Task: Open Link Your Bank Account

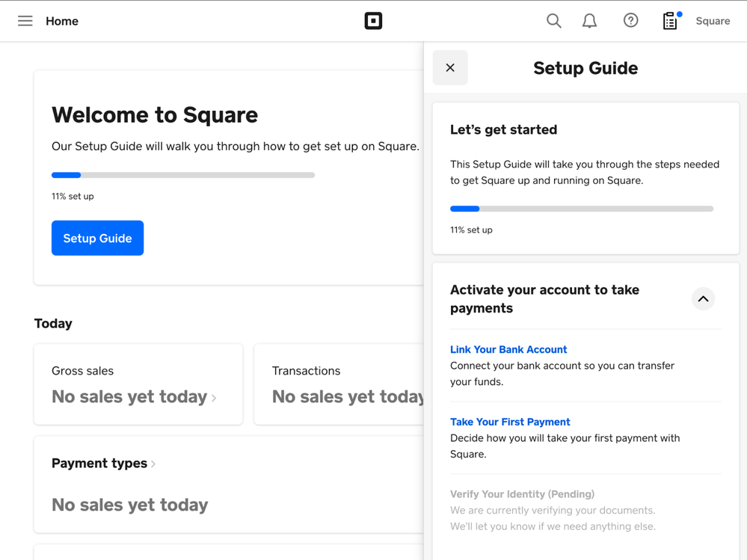Action: click(x=508, y=349)
